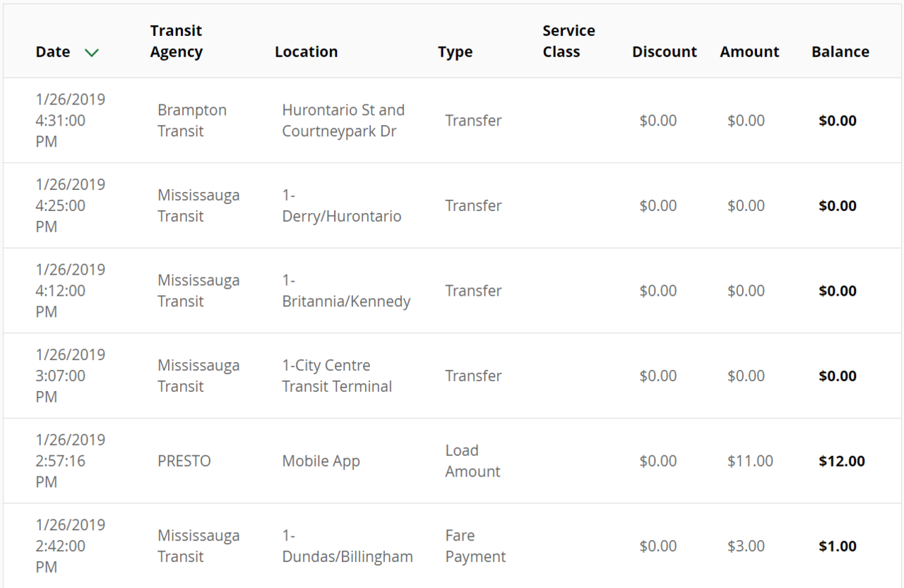The width and height of the screenshot is (904, 588).
Task: Select the 1-Dundas/Billingham location cell
Action: click(x=347, y=546)
